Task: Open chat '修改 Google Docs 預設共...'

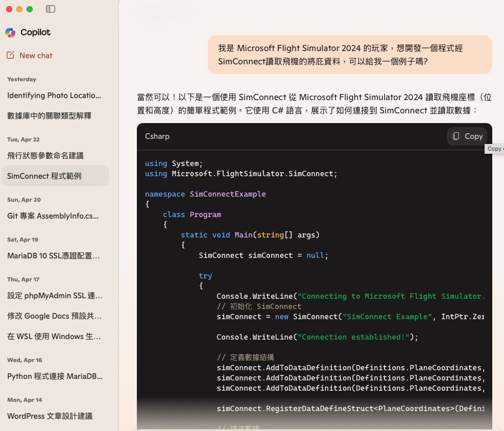Action: pyautogui.click(x=55, y=316)
